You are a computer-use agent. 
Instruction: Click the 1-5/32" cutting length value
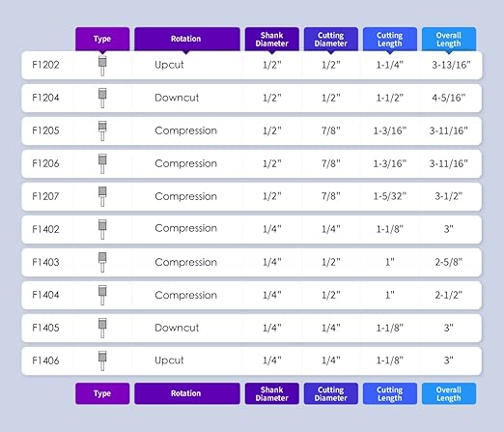click(390, 196)
